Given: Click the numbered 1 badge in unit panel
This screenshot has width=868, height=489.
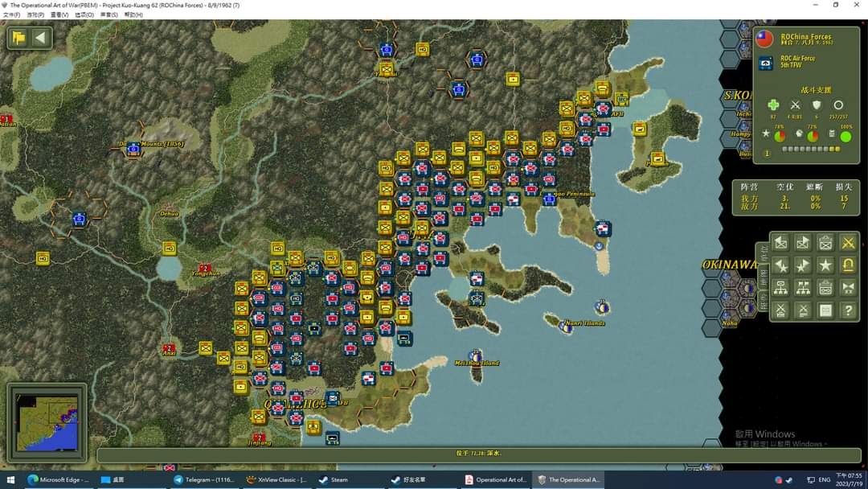Looking at the screenshot, I should pyautogui.click(x=767, y=153).
